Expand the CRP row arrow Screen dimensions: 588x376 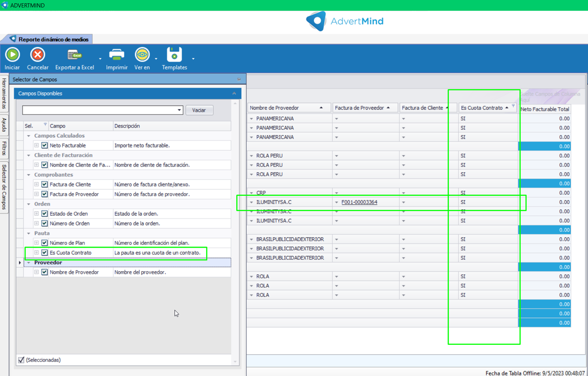coord(251,193)
